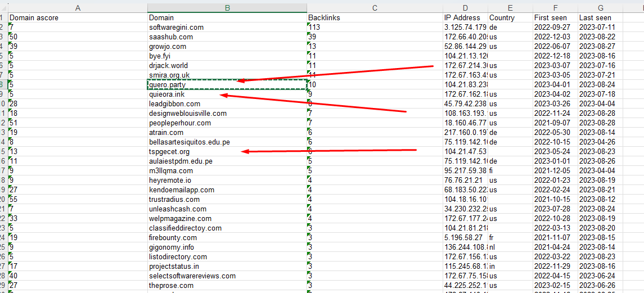This screenshot has height=293, width=644.
Task: Select the designweblouisville.com cell
Action: pos(227,114)
